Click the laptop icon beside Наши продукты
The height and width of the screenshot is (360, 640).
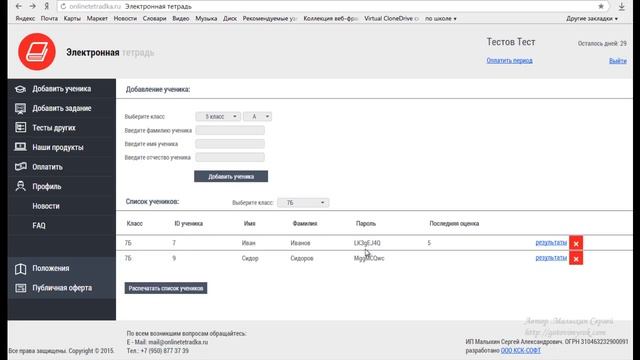20,147
